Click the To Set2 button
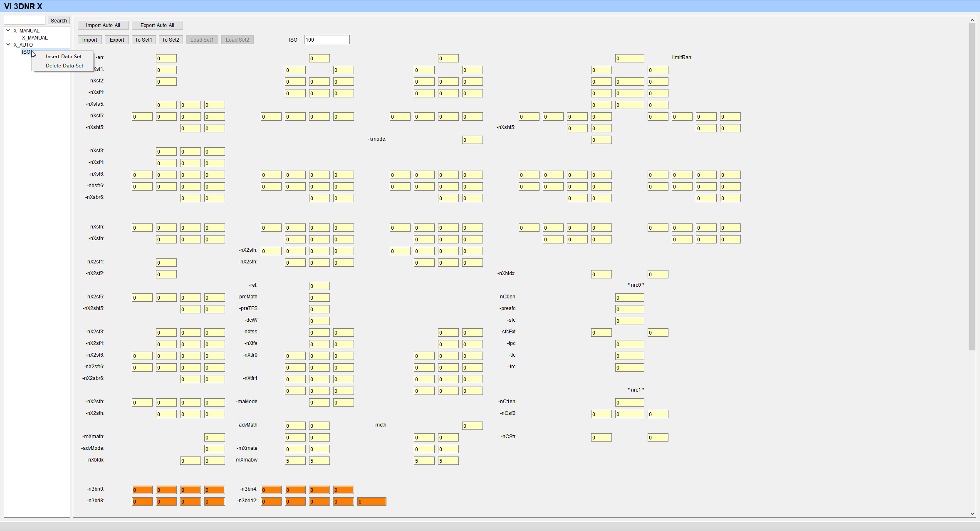980x531 pixels. tap(171, 40)
